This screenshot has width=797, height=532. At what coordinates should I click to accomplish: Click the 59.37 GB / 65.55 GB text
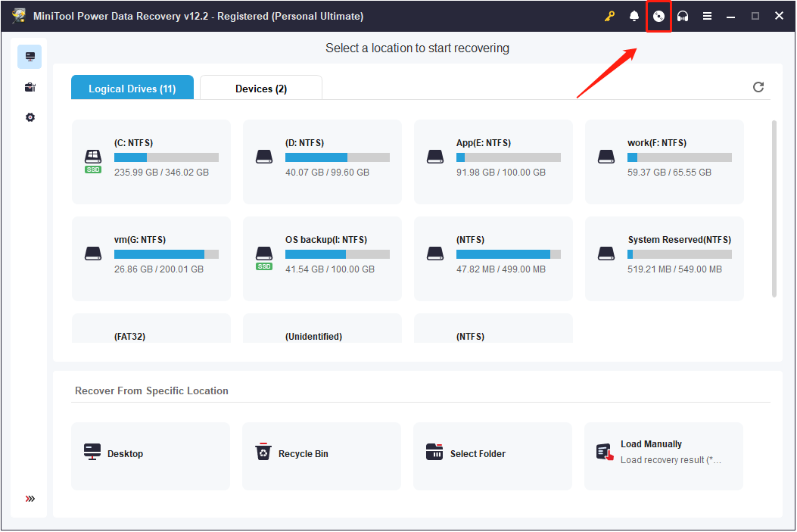669,173
